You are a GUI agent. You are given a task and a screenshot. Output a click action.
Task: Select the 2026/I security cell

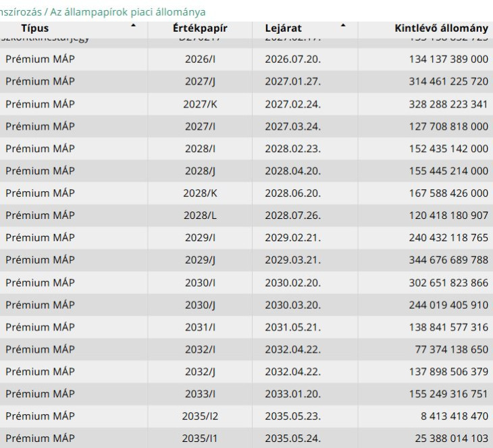201,59
